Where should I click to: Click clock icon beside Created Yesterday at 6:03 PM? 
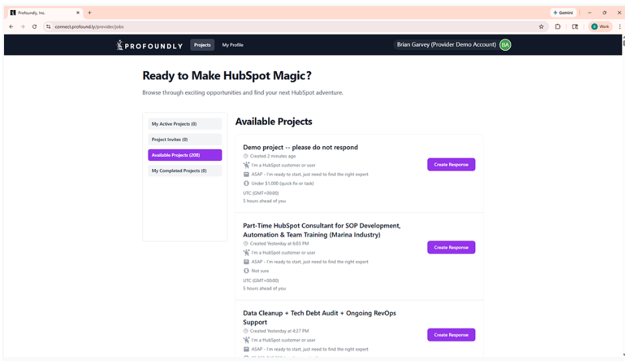tap(246, 244)
